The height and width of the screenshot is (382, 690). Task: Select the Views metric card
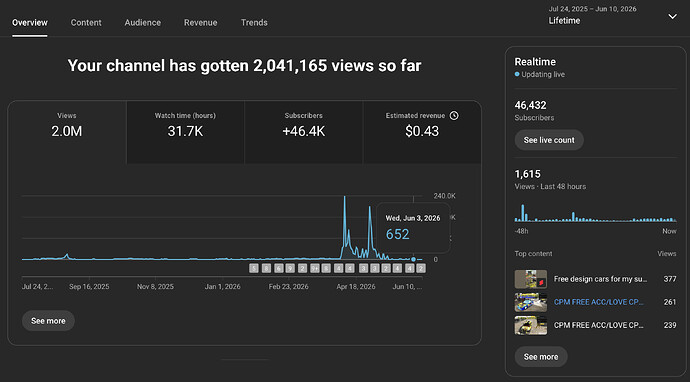(67, 132)
